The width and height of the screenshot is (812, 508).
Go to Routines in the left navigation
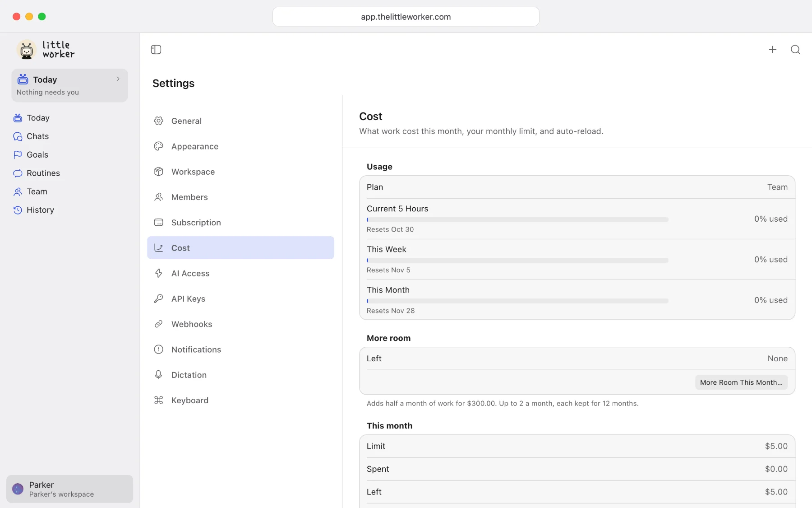tap(69, 173)
